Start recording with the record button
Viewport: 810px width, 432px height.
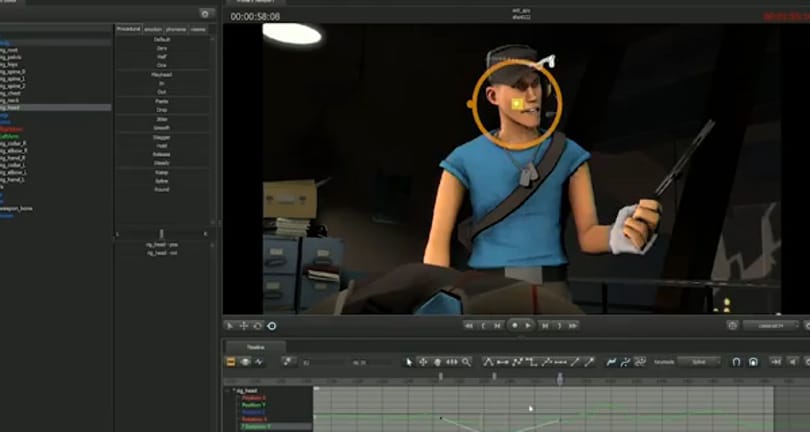515,325
